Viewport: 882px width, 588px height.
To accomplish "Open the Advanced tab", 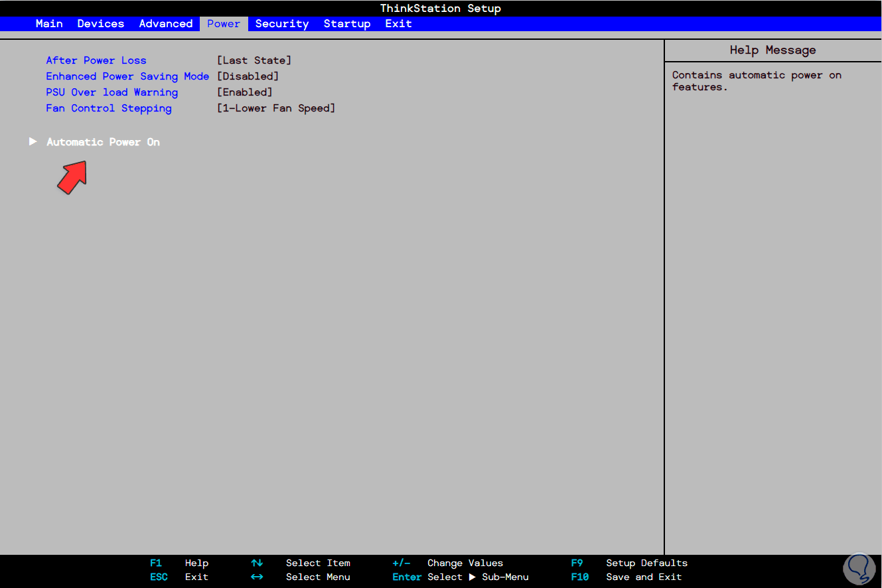I will pyautogui.click(x=166, y=24).
